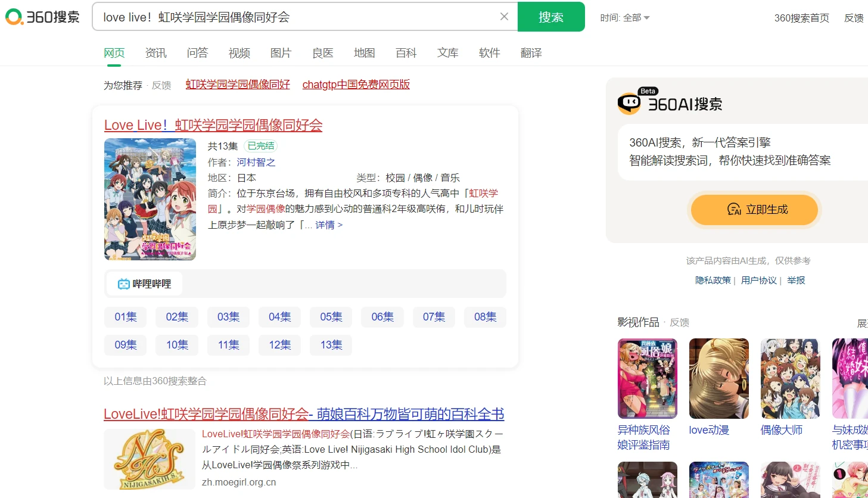Viewport: 868px width, 498px height.
Task: Switch to the 资讯 tab
Action: [x=156, y=53]
